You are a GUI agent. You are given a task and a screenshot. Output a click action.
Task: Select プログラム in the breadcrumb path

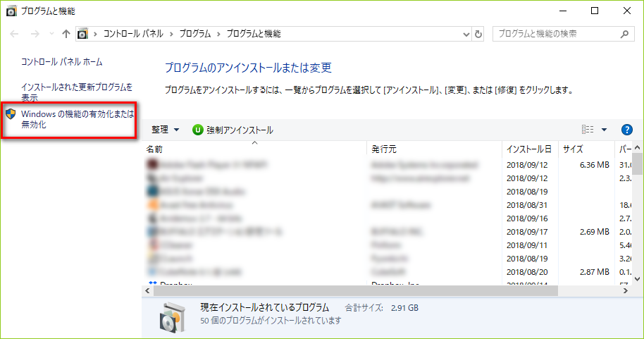[x=195, y=34]
